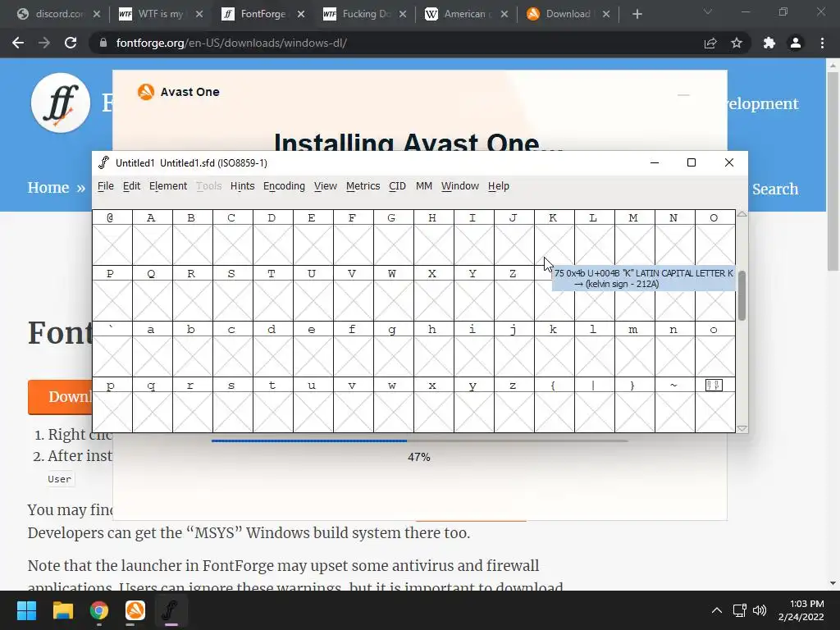Open the Edit menu in FontForge

click(x=131, y=186)
